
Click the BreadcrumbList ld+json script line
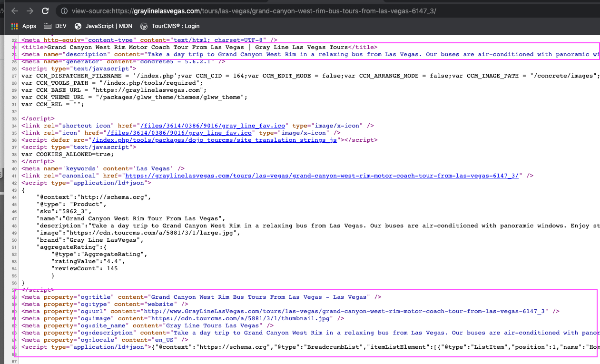pyautogui.click(x=311, y=347)
